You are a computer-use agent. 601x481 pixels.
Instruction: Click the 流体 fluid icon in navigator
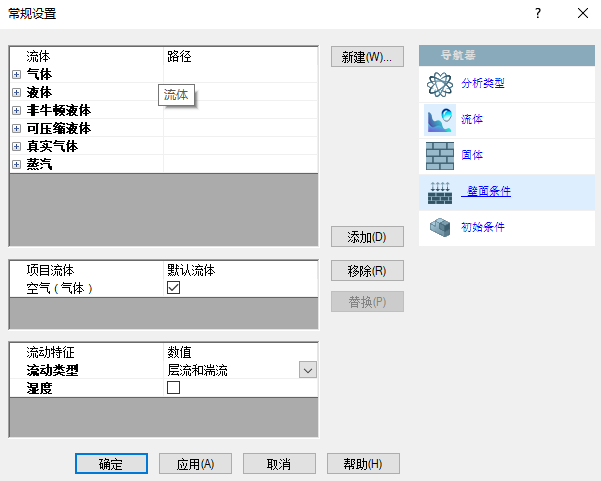[x=440, y=120]
